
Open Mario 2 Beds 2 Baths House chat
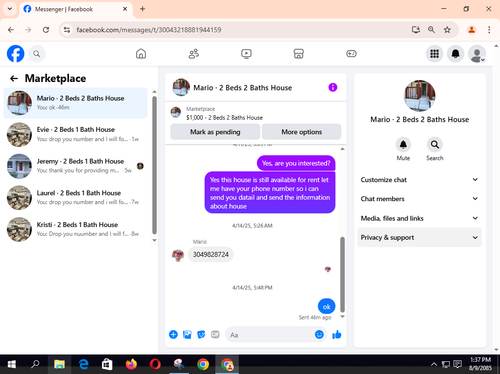click(x=75, y=103)
